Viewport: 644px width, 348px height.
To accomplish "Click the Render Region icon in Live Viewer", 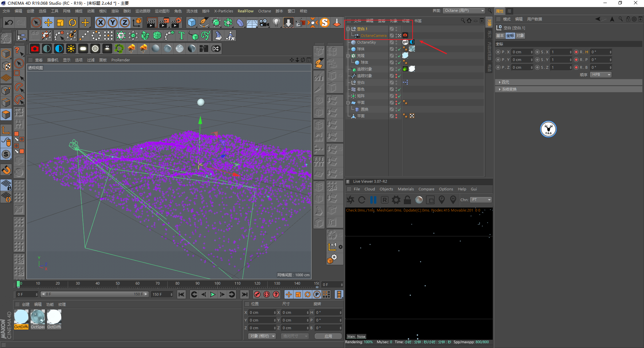I will point(430,200).
